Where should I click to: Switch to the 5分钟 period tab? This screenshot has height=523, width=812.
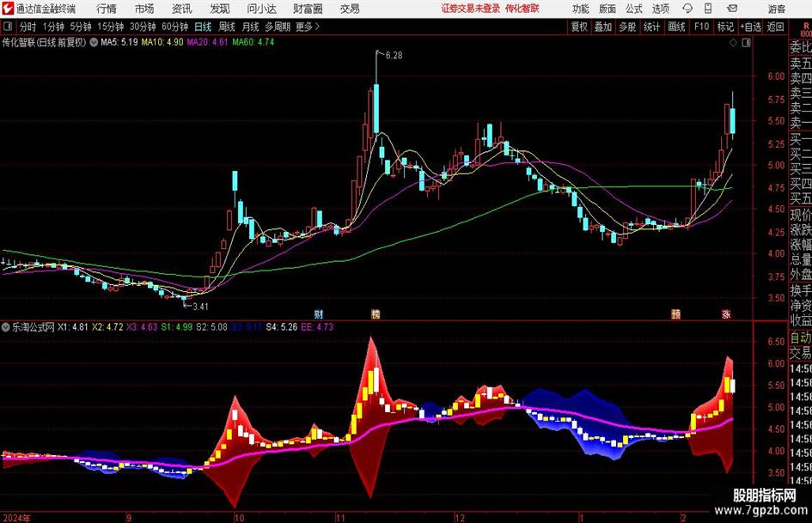pos(81,27)
